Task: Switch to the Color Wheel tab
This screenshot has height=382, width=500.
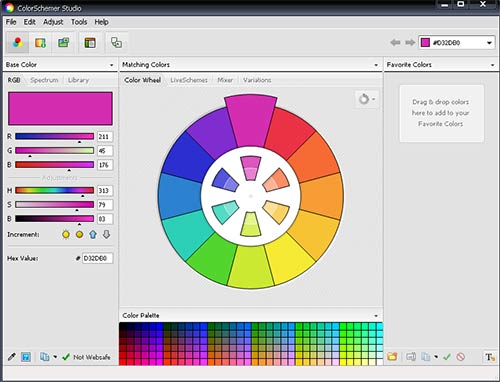Action: point(142,80)
